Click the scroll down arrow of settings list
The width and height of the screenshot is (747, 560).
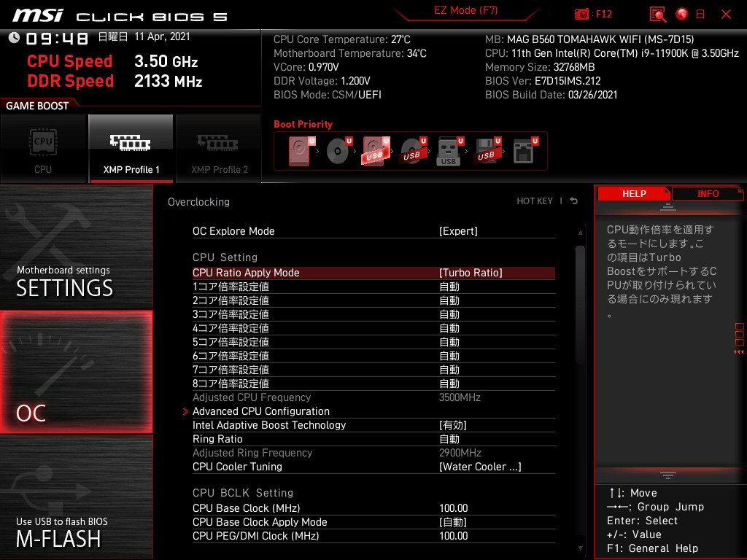(x=580, y=548)
